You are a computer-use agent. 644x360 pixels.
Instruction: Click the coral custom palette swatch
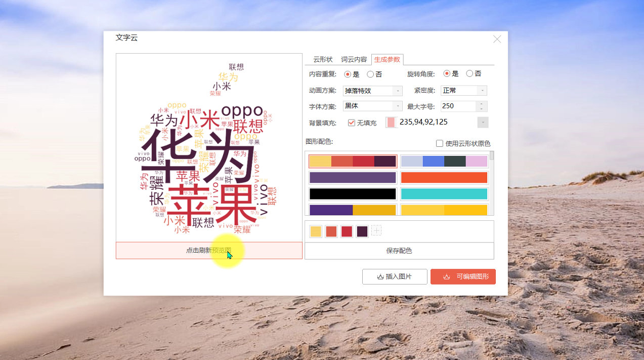point(331,231)
